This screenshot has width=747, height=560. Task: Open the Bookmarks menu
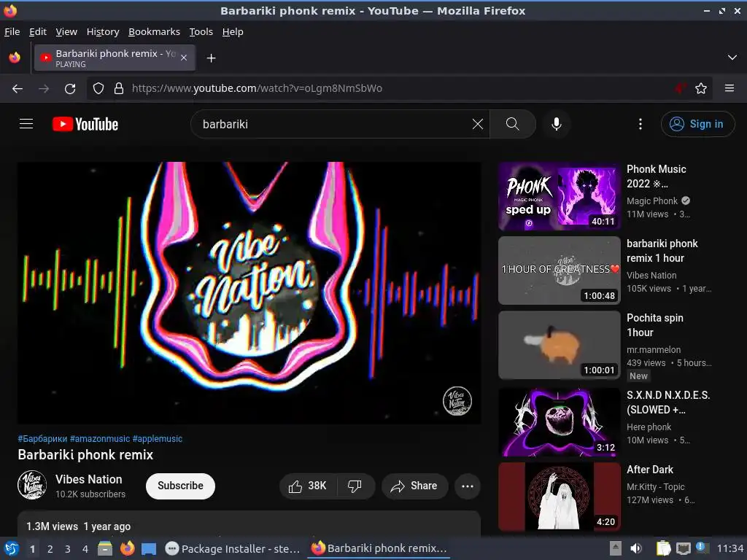(x=155, y=32)
